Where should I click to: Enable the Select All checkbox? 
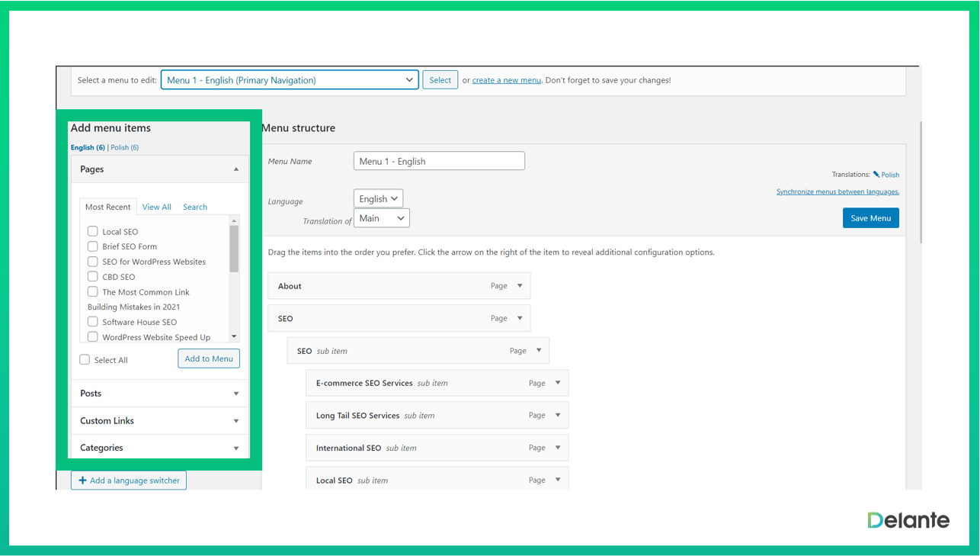click(85, 360)
